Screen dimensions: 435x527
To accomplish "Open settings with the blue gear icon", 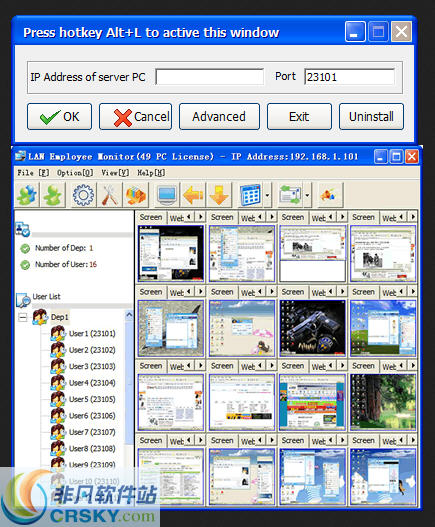I will (x=83, y=195).
